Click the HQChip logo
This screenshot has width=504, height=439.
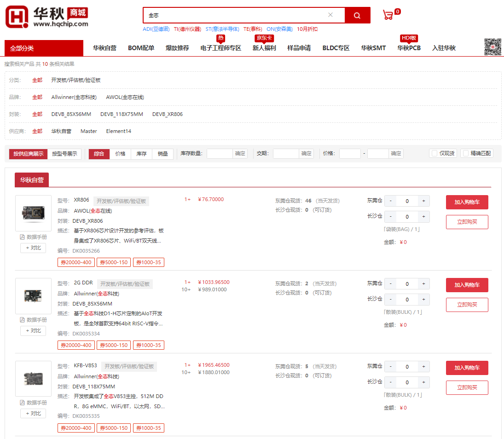pos(46,17)
